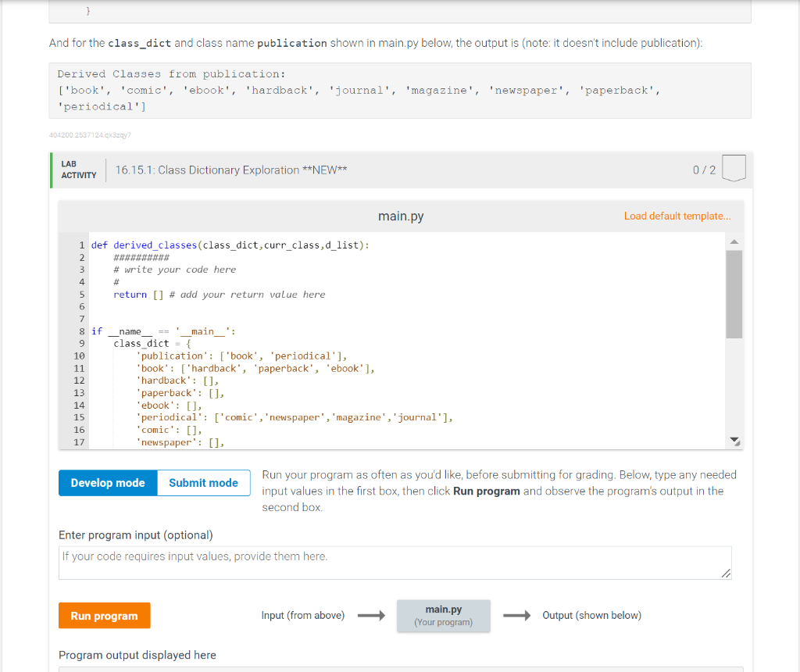Place cursor on the return statement on line 5

pyautogui.click(x=130, y=294)
